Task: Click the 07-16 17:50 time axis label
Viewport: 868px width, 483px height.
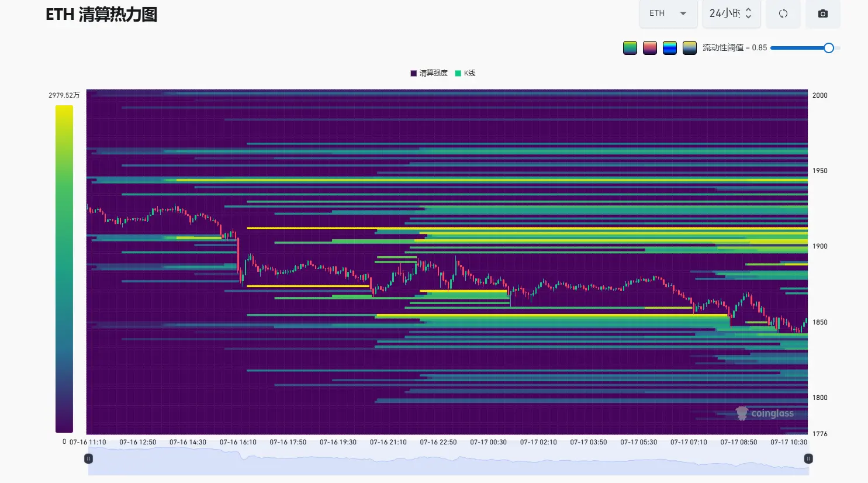Action: point(288,442)
